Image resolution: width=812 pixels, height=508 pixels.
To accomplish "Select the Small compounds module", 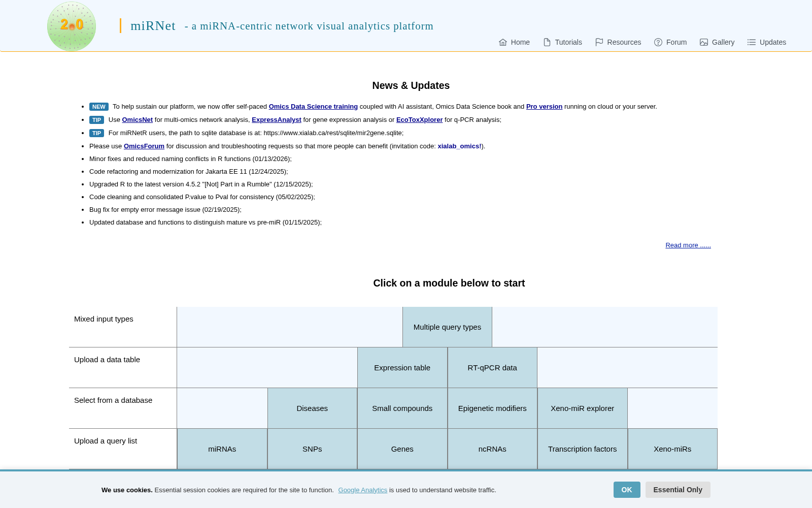I will pyautogui.click(x=402, y=408).
